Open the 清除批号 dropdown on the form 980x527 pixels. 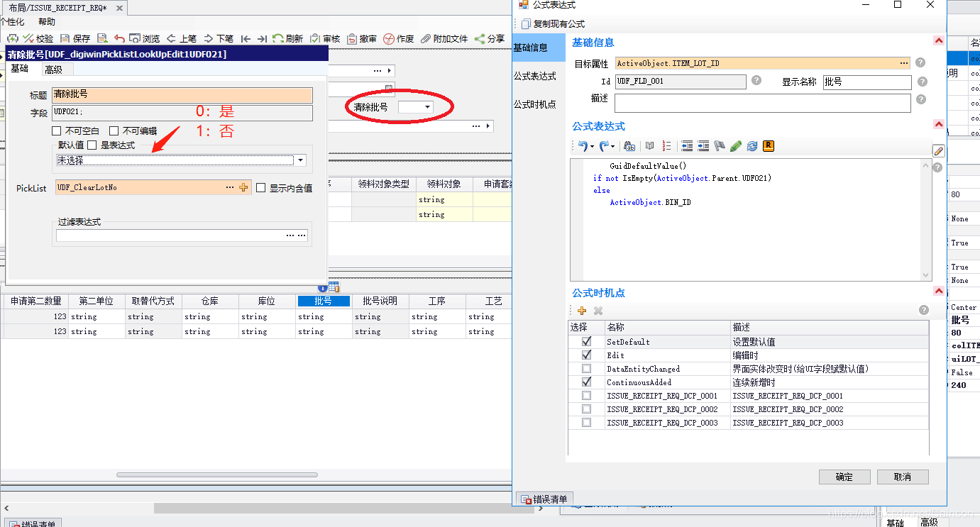tap(427, 107)
